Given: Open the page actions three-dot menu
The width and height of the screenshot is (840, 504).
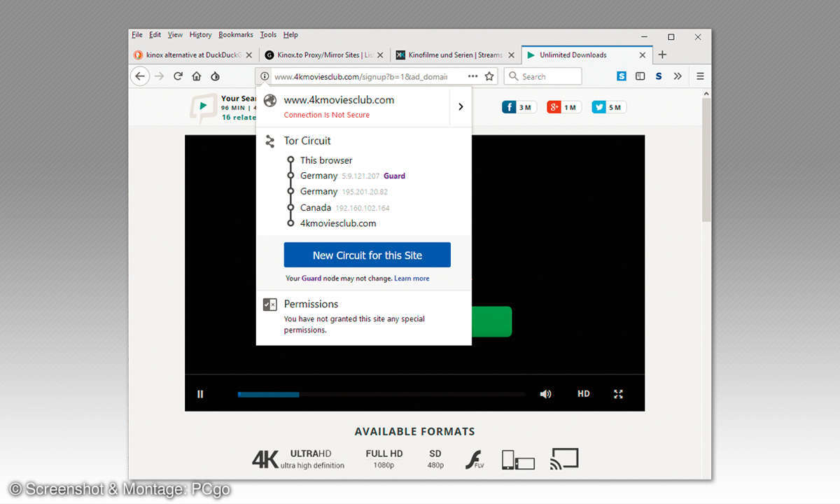Looking at the screenshot, I should coord(473,76).
